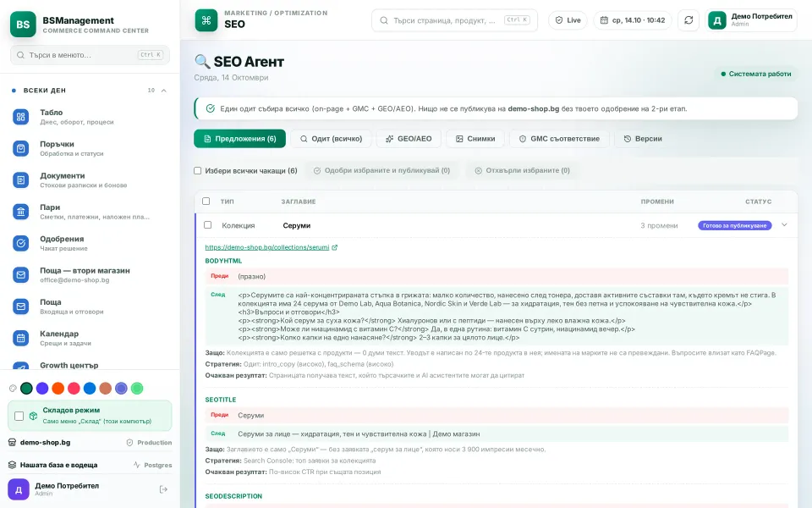Image resolution: width=812 pixels, height=508 pixels.
Task: Open Документи documents icon
Action: pyautogui.click(x=20, y=180)
